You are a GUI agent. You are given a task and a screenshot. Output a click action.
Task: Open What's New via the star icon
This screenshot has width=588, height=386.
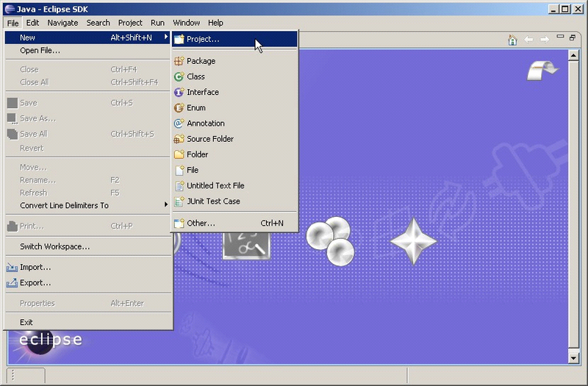click(414, 241)
